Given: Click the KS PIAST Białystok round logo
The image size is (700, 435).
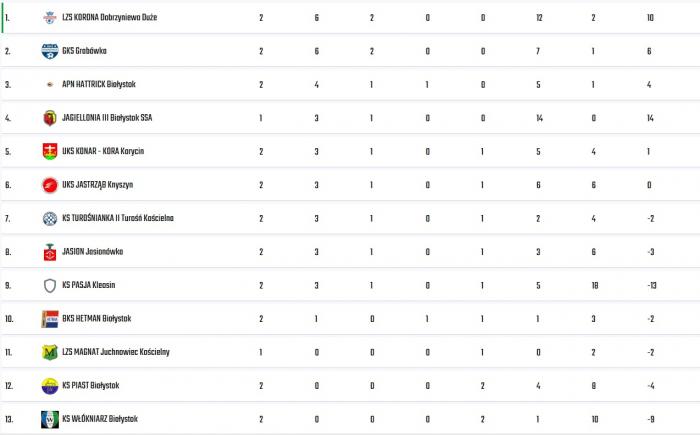Looking at the screenshot, I should (x=50, y=386).
